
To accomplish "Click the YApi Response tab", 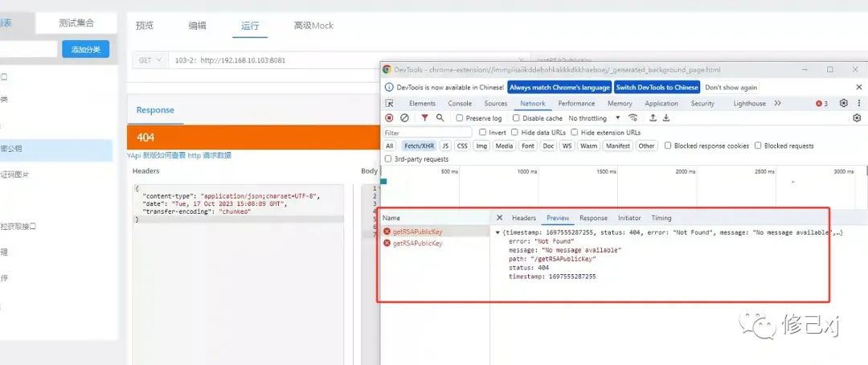I will tap(155, 110).
